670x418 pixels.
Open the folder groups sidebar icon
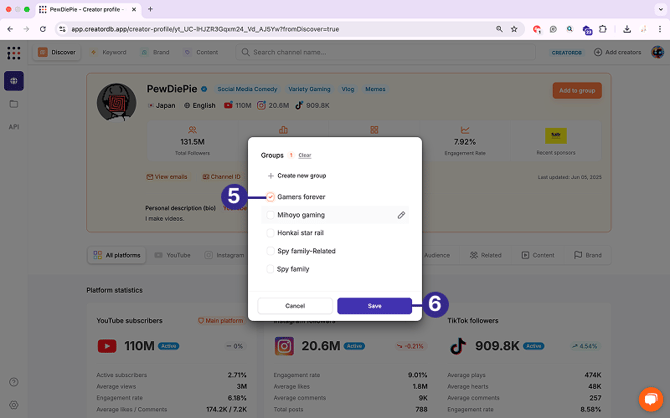14,104
